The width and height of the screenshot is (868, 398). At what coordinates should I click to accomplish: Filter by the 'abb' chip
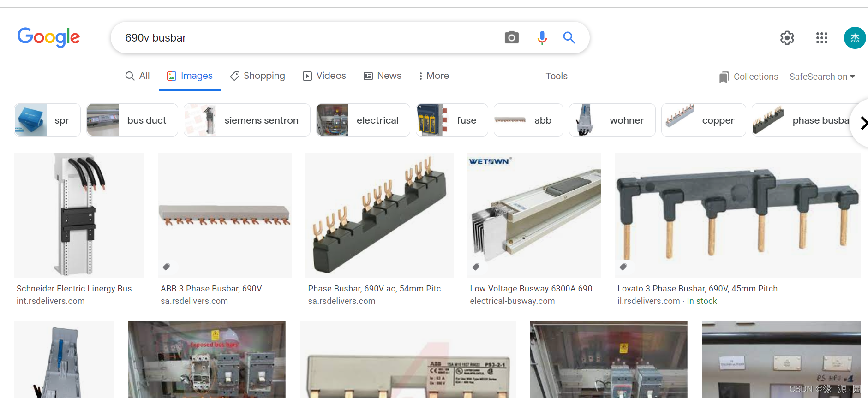pos(528,120)
